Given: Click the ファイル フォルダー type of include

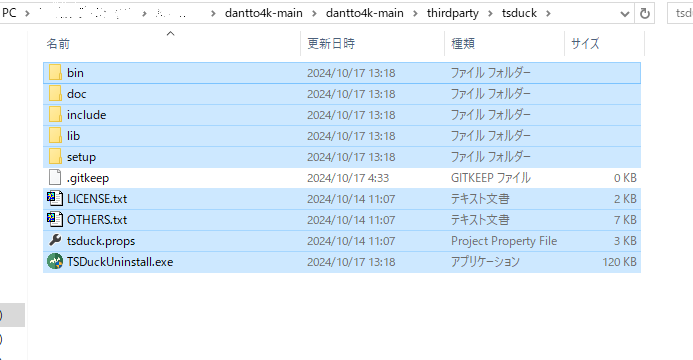Looking at the screenshot, I should point(491,115).
